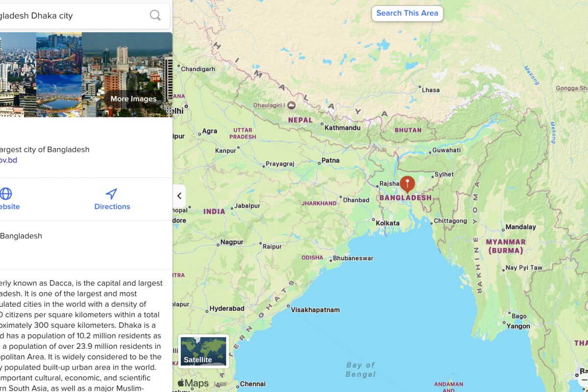Open the Dhaka skyline left photo thumbnail
The height and width of the screenshot is (392, 588).
(x=18, y=74)
